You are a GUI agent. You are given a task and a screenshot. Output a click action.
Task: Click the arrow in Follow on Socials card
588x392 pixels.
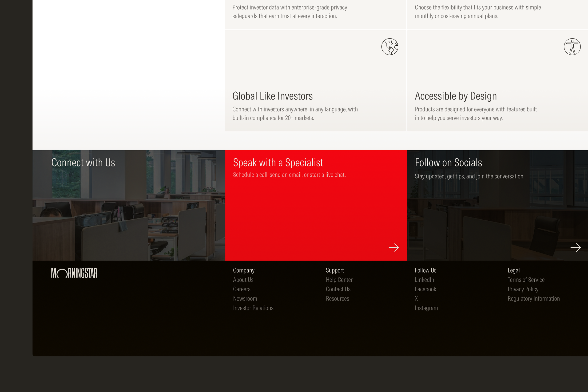coord(575,248)
